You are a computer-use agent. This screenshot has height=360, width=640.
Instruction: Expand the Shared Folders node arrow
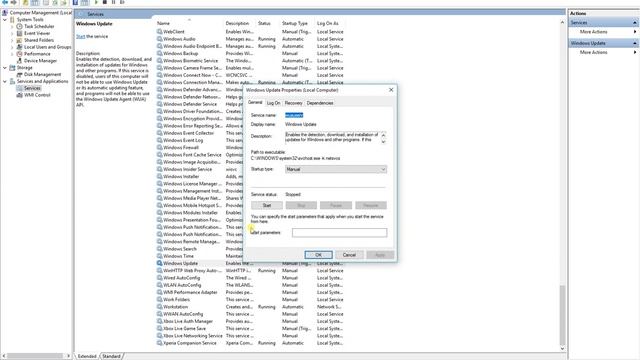[12, 40]
